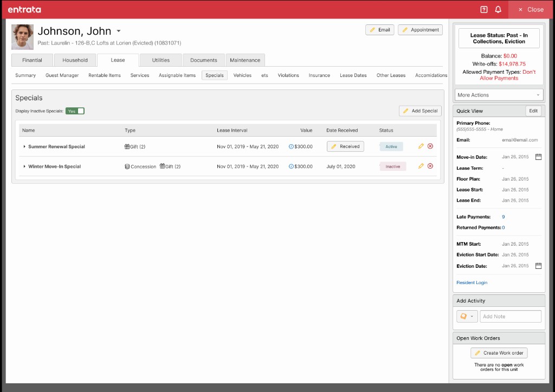Screen dimensions: 555x392
Task: Click the Add Special button
Action: 420,111
